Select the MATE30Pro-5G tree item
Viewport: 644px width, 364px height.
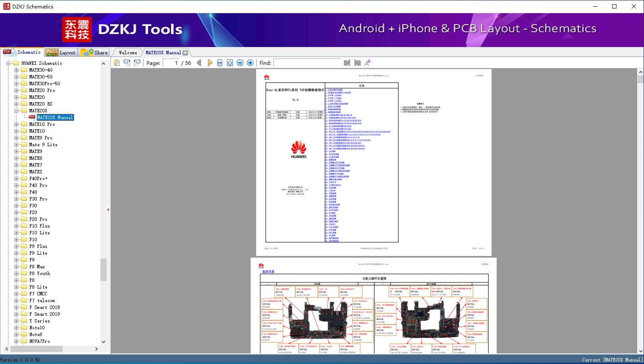tap(44, 83)
